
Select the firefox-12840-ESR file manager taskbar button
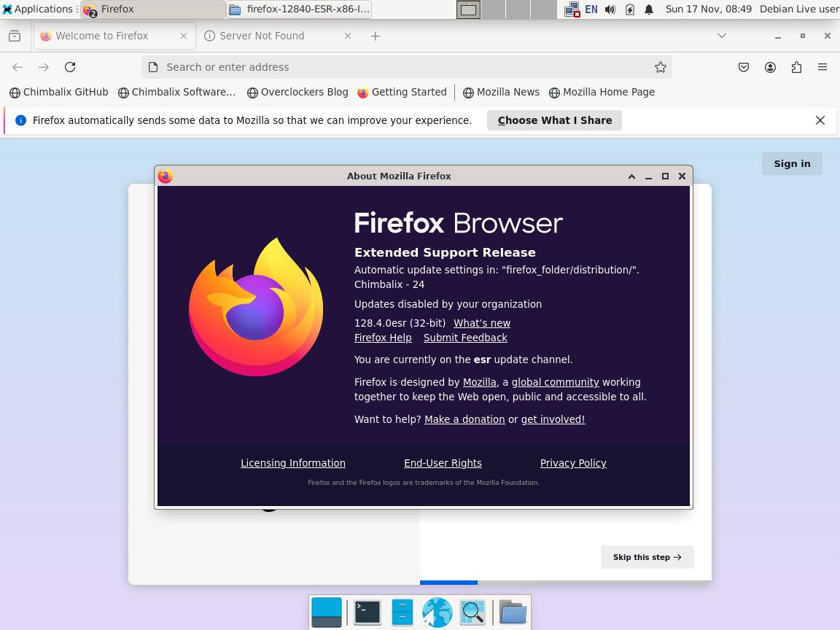(x=300, y=9)
